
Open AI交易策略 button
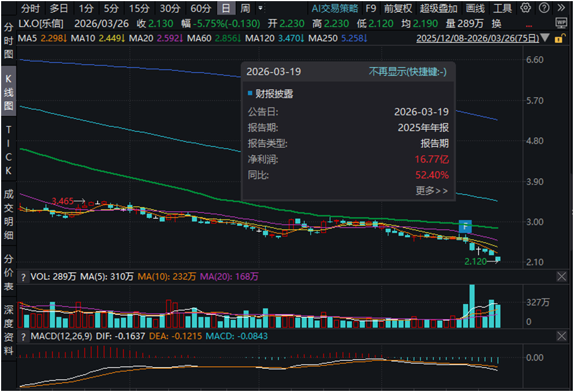tap(335, 8)
